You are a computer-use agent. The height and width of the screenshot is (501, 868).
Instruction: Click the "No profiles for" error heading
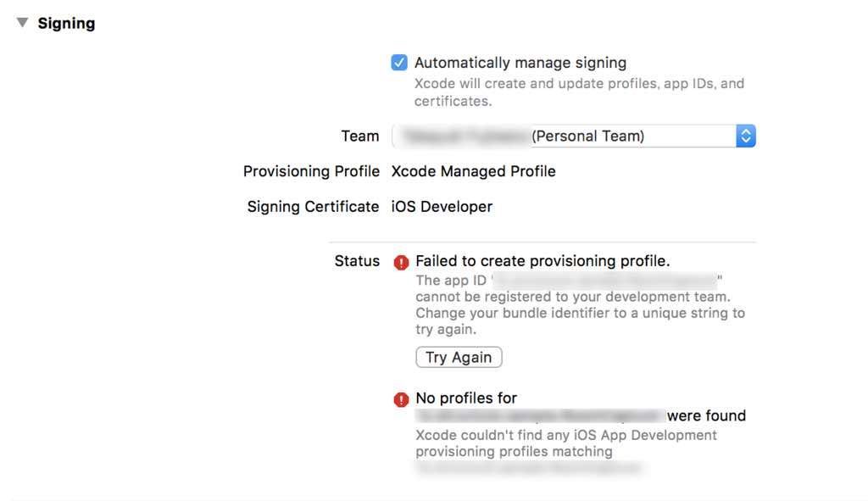coord(466,398)
